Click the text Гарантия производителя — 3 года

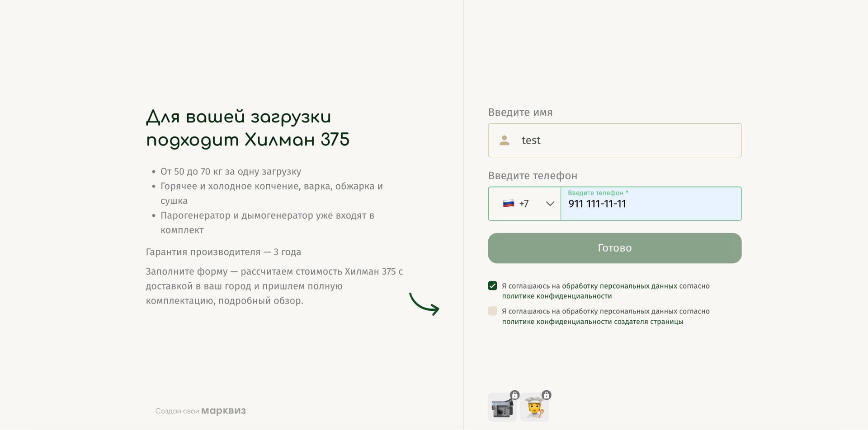pyautogui.click(x=223, y=252)
